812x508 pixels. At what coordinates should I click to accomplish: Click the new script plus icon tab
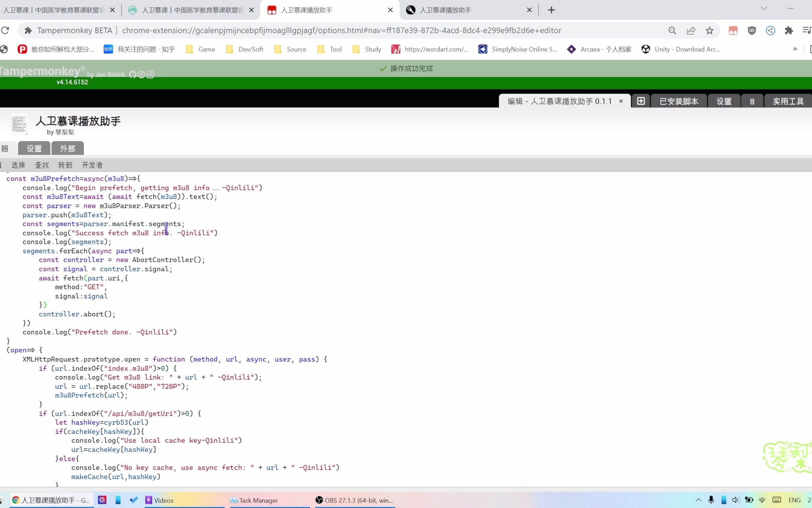pyautogui.click(x=641, y=101)
